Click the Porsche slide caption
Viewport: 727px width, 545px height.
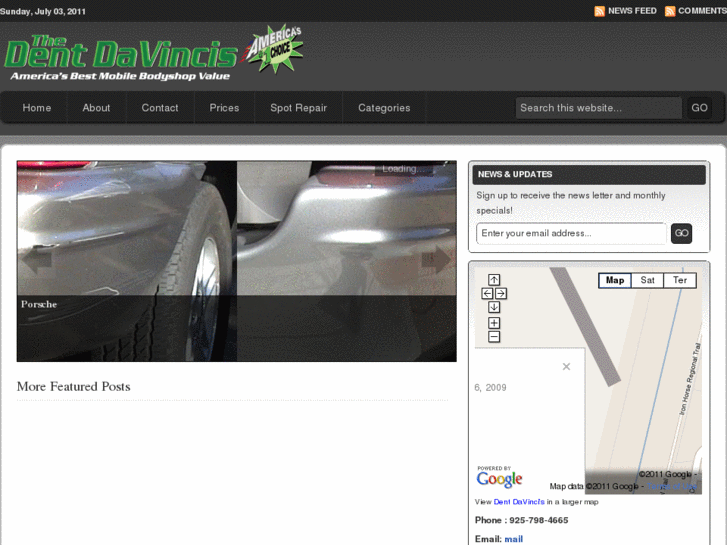(39, 304)
